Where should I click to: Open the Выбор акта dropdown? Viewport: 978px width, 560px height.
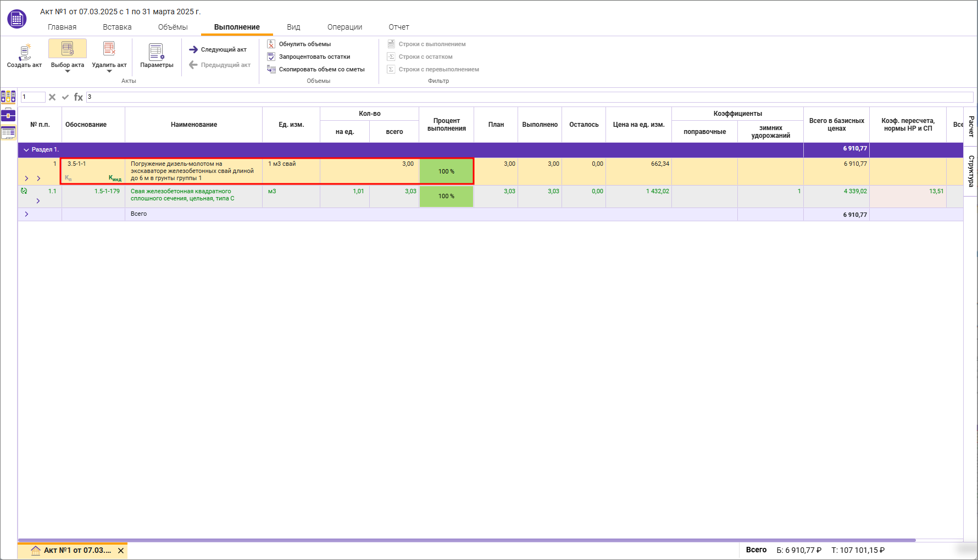[x=68, y=71]
